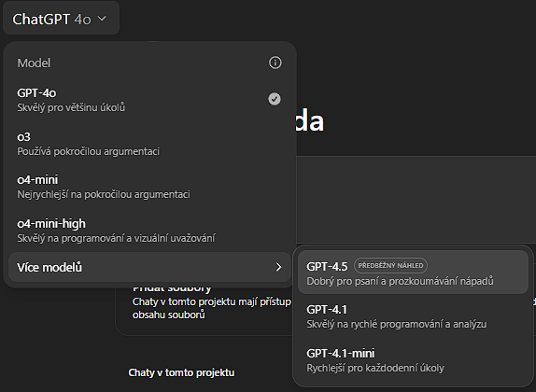Click the checkmark icon next to GPT-4o
Image resolution: width=536 pixels, height=392 pixels.
(x=275, y=99)
